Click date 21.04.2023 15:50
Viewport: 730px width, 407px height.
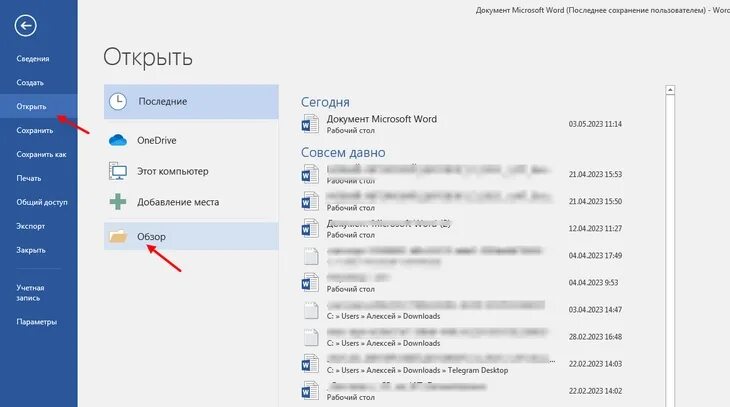point(595,201)
